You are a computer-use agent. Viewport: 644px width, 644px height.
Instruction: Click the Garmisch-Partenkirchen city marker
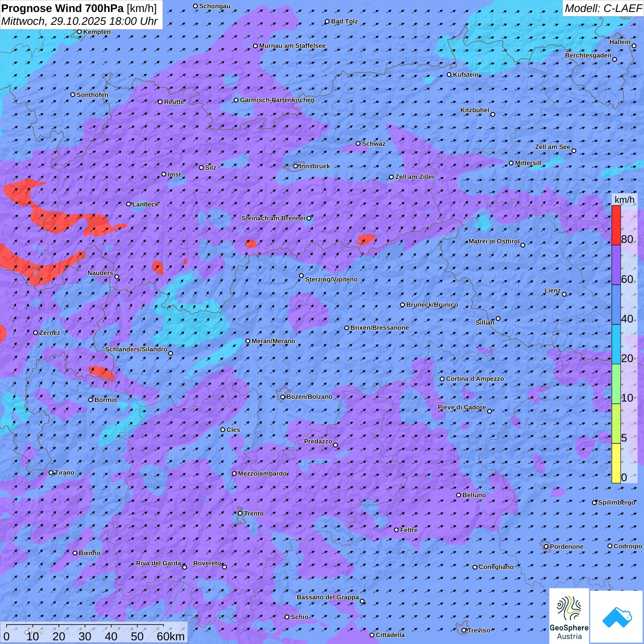click(x=236, y=100)
